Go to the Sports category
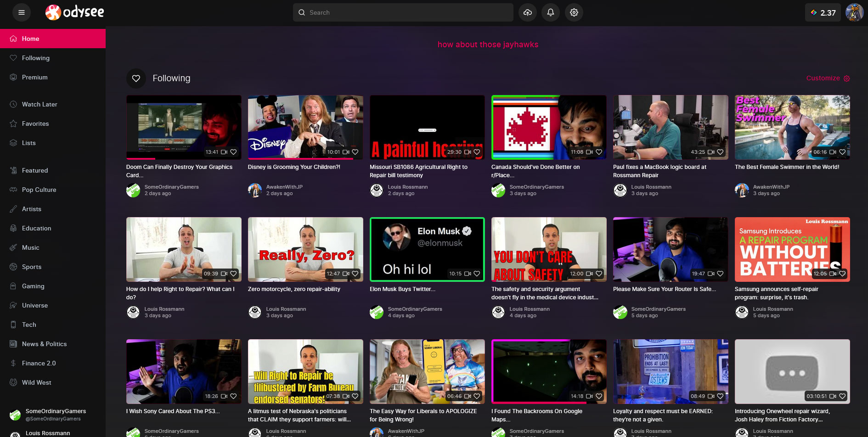The height and width of the screenshot is (437, 868). point(53,267)
